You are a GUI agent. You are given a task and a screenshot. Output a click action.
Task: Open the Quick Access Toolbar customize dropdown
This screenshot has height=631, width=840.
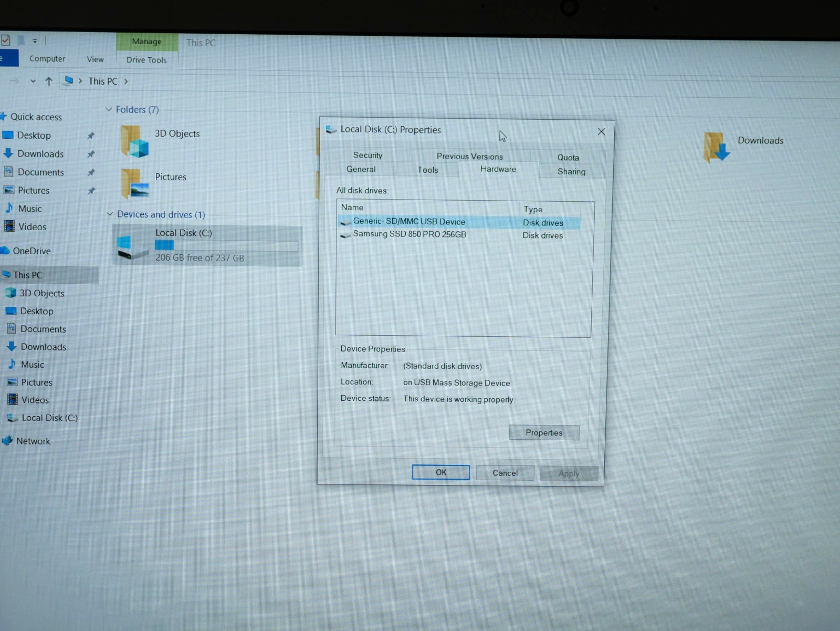[35, 40]
